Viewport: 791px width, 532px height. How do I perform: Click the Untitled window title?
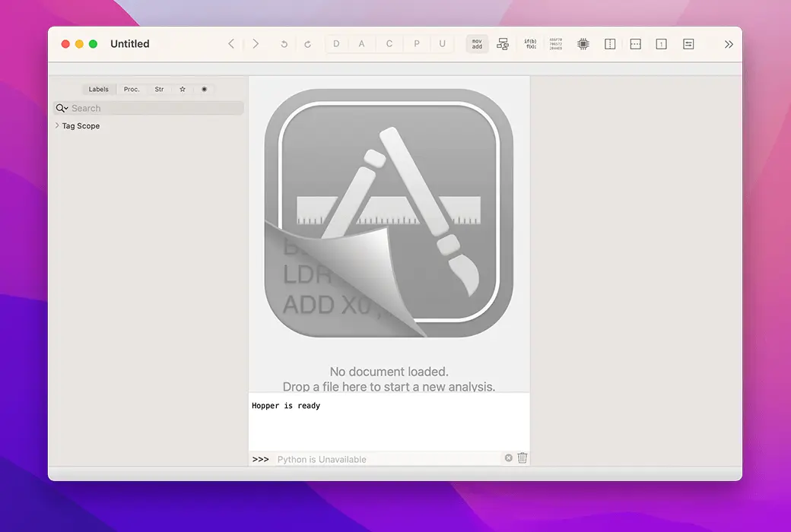tap(129, 44)
